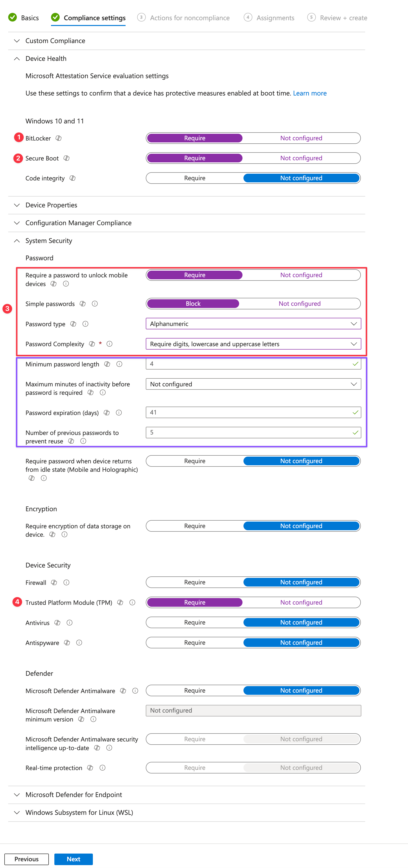The image size is (408, 868).
Task: Open the info tooltip for Real-time protection
Action: pos(103,768)
